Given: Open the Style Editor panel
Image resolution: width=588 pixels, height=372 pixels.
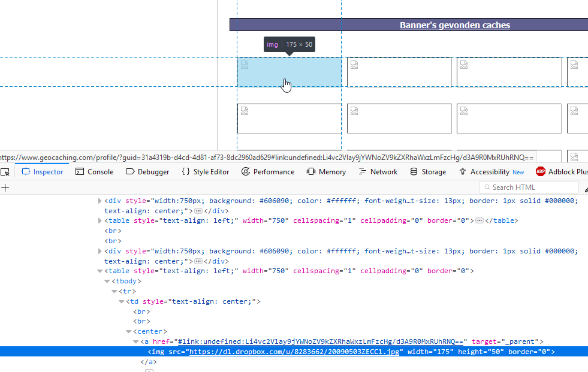Looking at the screenshot, I should pos(205,172).
